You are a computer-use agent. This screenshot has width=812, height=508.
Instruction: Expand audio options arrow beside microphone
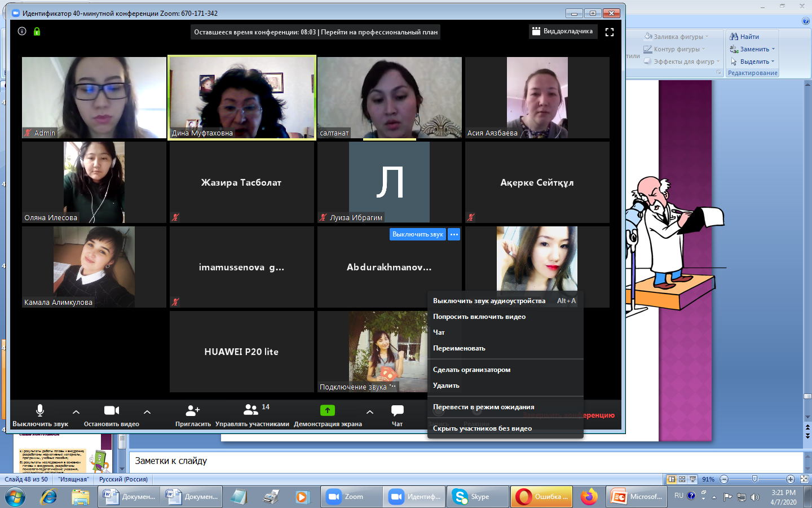pyautogui.click(x=76, y=412)
